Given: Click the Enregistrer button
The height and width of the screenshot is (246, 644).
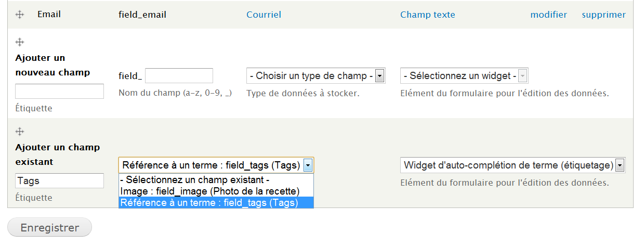Looking at the screenshot, I should click(x=49, y=228).
